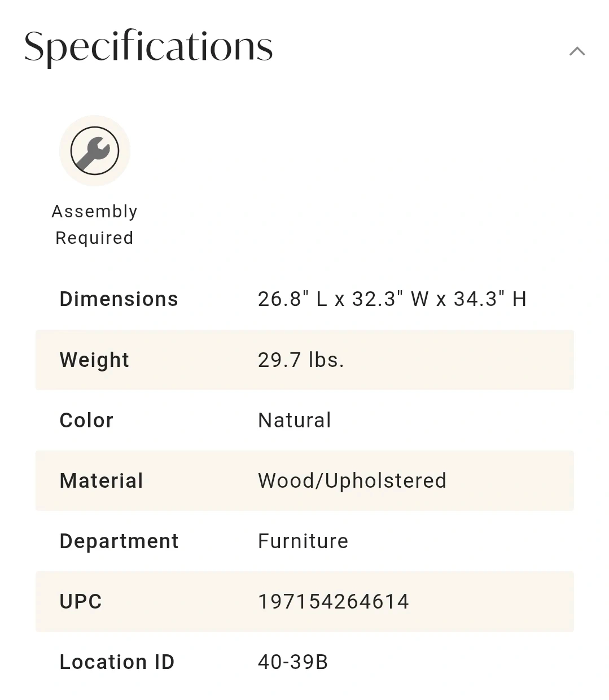Click the Specifications heading
609x700 pixels.
[x=148, y=46]
